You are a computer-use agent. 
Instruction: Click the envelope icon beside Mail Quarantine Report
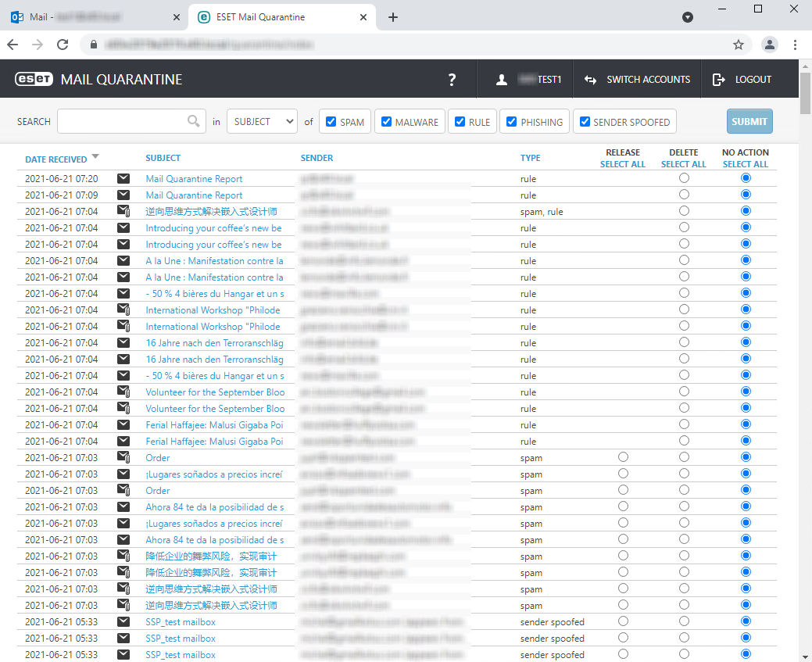123,178
